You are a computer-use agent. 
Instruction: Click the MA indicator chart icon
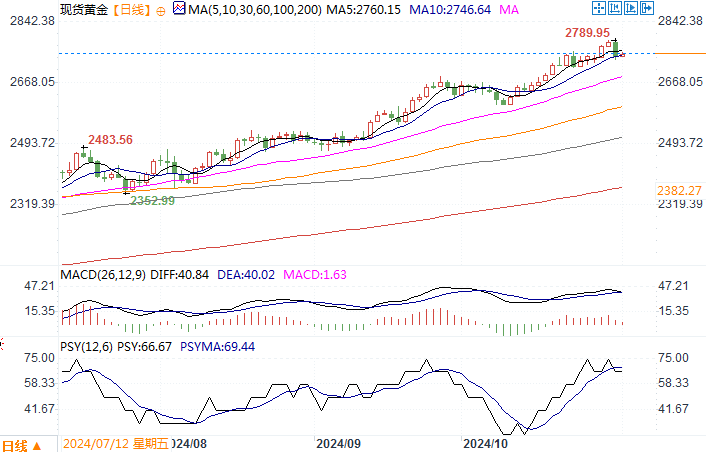point(179,9)
